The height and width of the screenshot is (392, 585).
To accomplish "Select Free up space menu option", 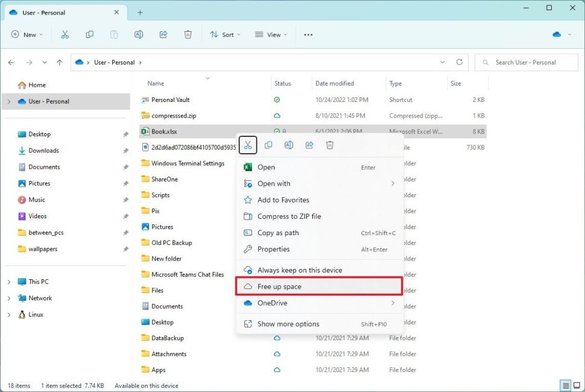I will click(x=318, y=286).
